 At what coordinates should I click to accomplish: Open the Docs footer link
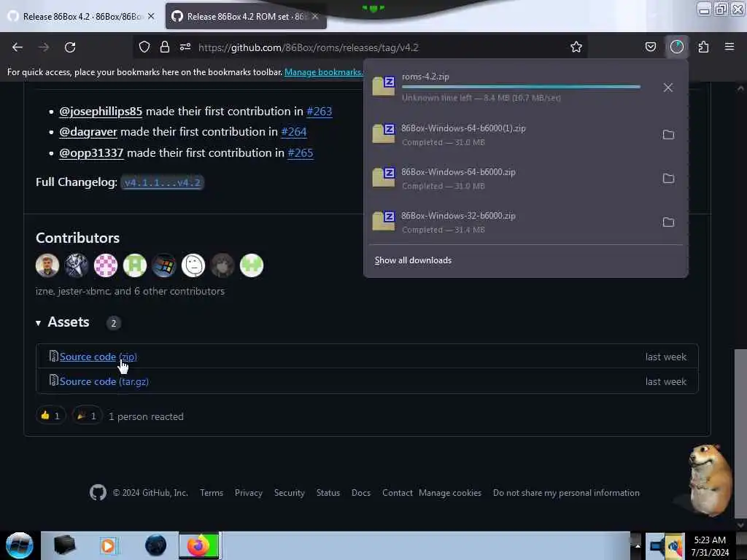point(361,493)
